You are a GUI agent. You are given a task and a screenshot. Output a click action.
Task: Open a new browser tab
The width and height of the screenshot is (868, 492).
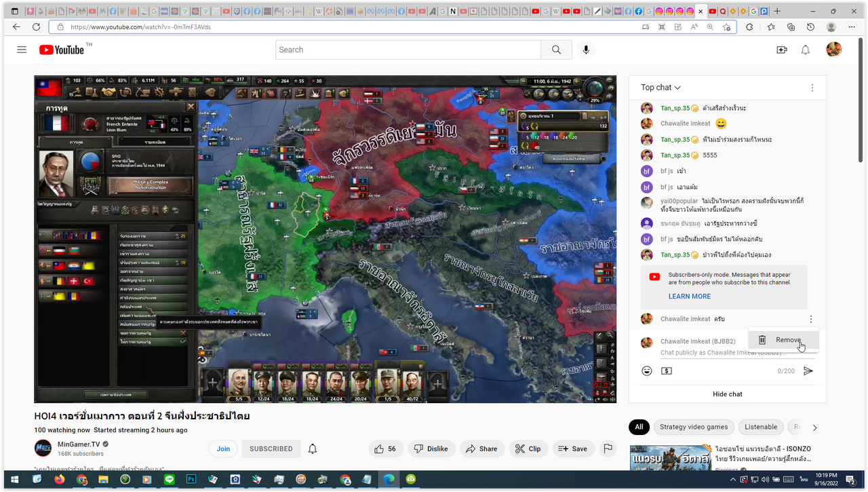(777, 11)
